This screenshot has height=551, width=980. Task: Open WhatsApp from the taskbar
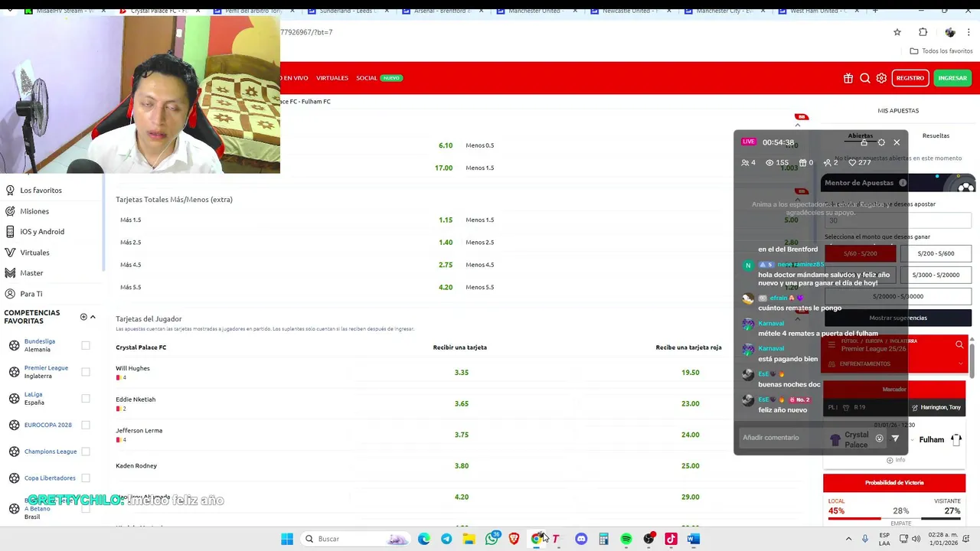492,539
